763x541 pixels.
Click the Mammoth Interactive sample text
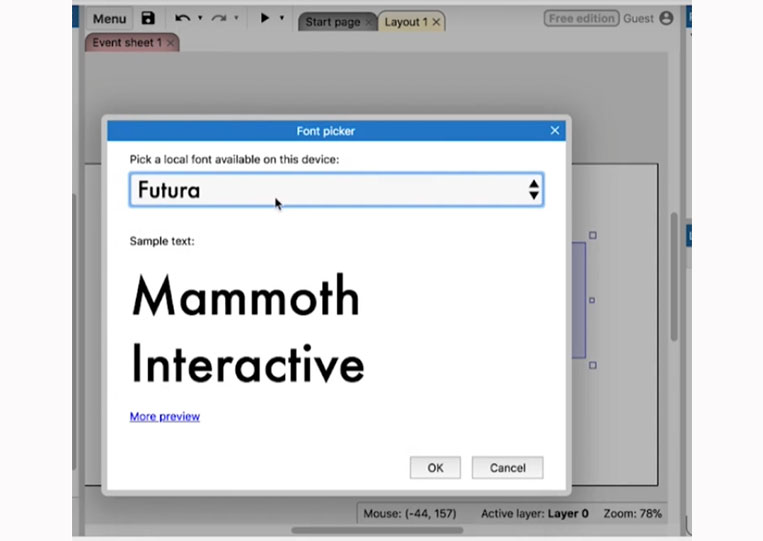tap(248, 329)
